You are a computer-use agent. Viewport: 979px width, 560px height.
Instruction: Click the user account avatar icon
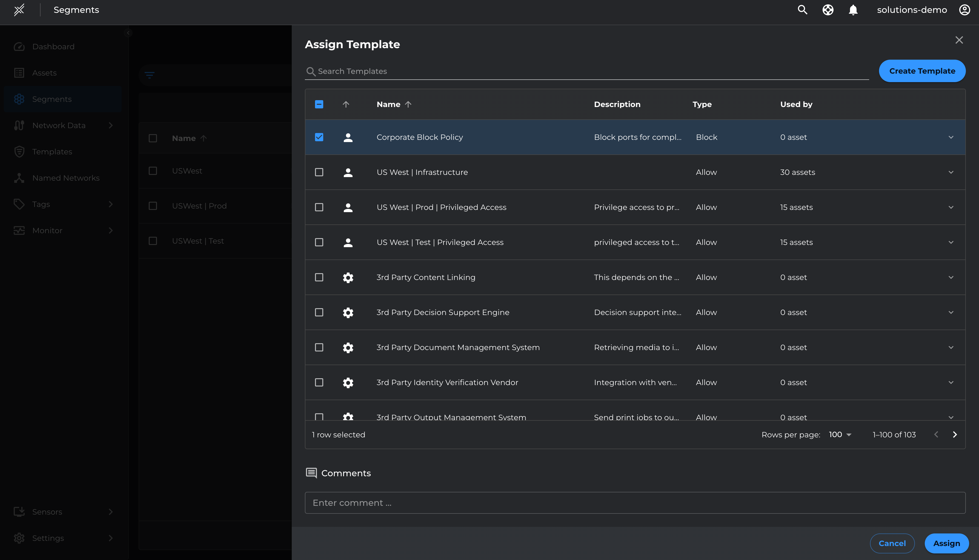pyautogui.click(x=964, y=10)
